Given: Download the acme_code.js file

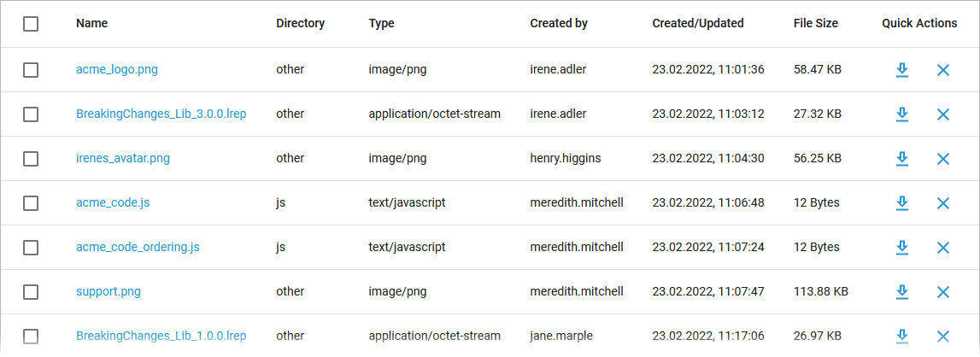Looking at the screenshot, I should [901, 203].
